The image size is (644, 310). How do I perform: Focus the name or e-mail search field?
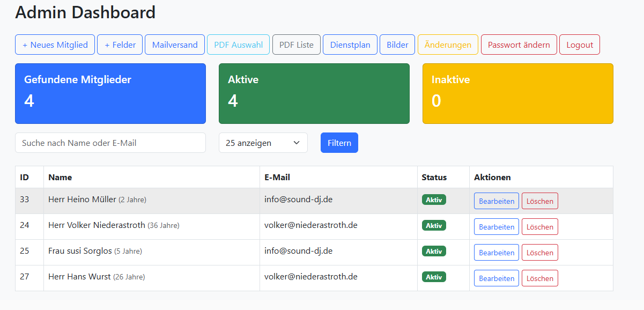coord(110,143)
